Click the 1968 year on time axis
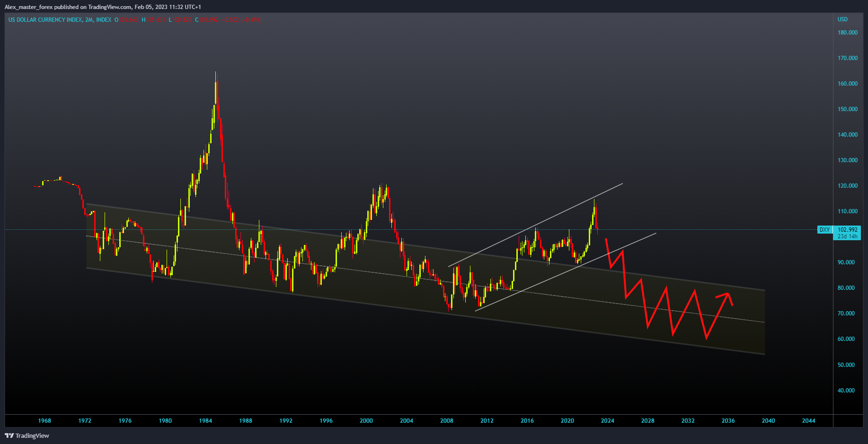 (44, 421)
